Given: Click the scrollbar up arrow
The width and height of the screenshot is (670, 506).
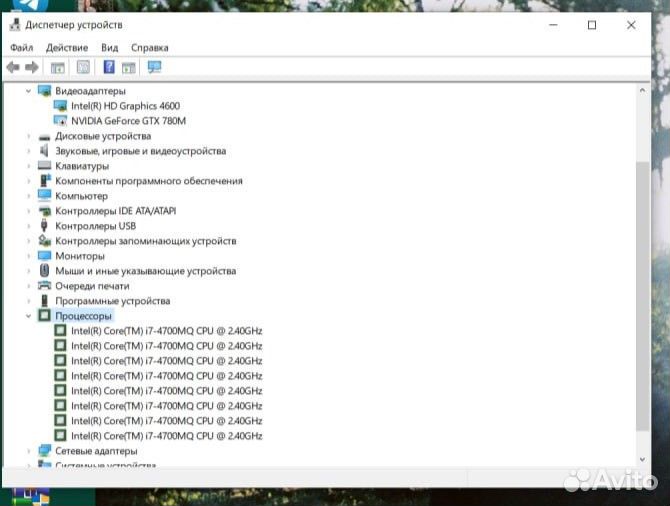Looking at the screenshot, I should [x=642, y=90].
